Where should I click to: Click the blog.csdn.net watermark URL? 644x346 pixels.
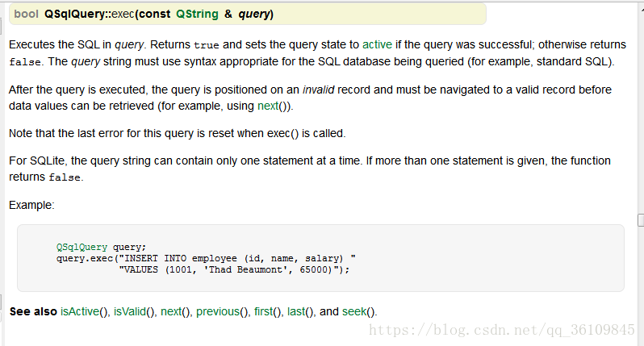click(502, 330)
